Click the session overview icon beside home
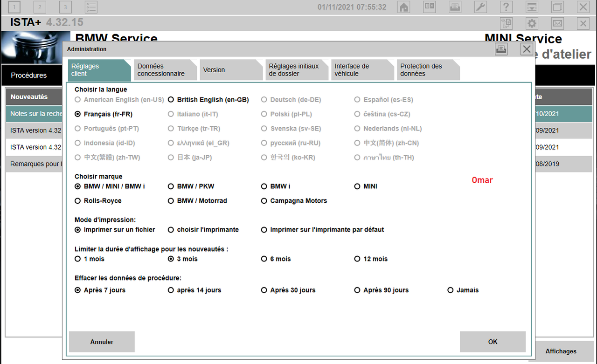This screenshot has height=364, width=597. pyautogui.click(x=429, y=7)
